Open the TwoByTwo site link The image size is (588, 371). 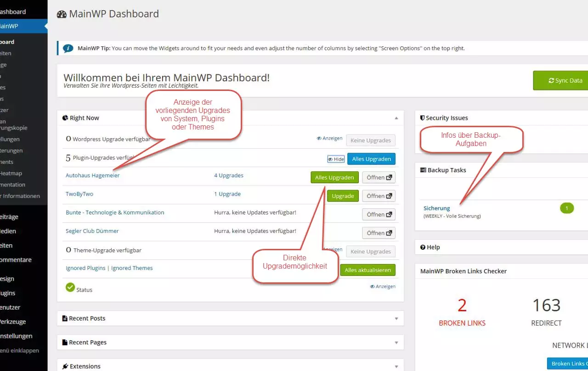pyautogui.click(x=79, y=194)
